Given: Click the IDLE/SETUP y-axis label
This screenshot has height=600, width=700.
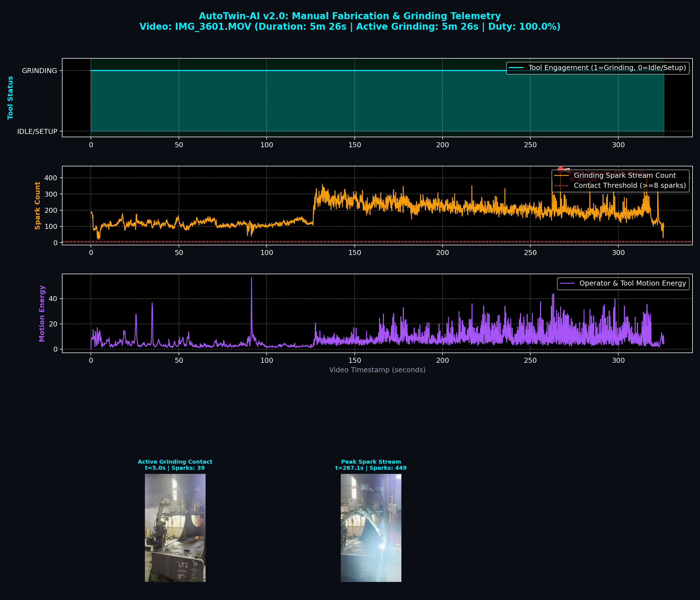Looking at the screenshot, I should tap(37, 131).
